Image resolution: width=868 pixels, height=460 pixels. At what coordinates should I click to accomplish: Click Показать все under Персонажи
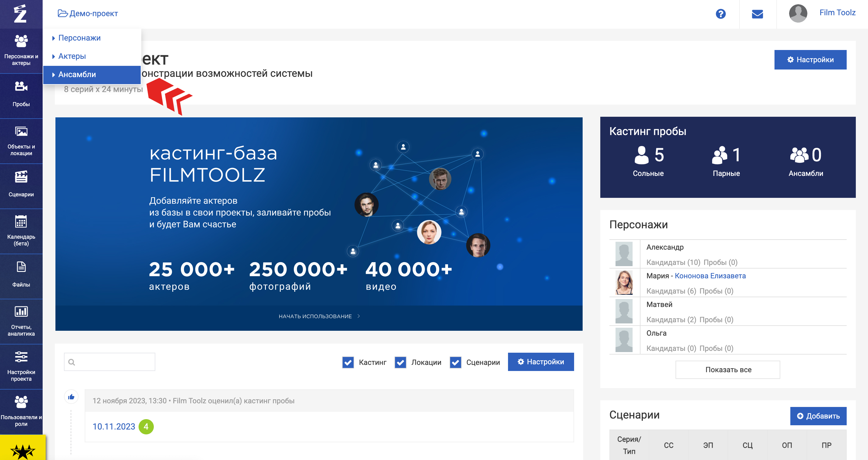728,370
